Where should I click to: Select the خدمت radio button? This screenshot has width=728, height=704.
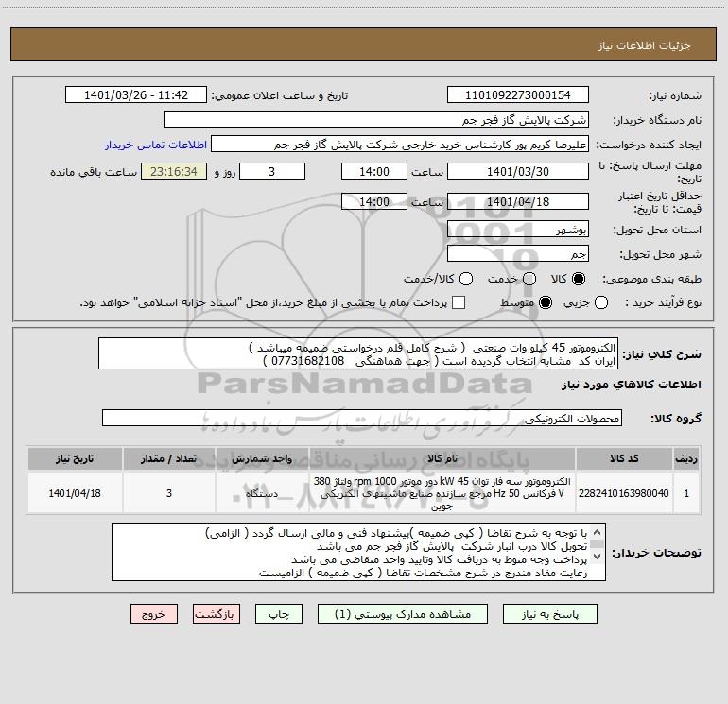[x=529, y=279]
